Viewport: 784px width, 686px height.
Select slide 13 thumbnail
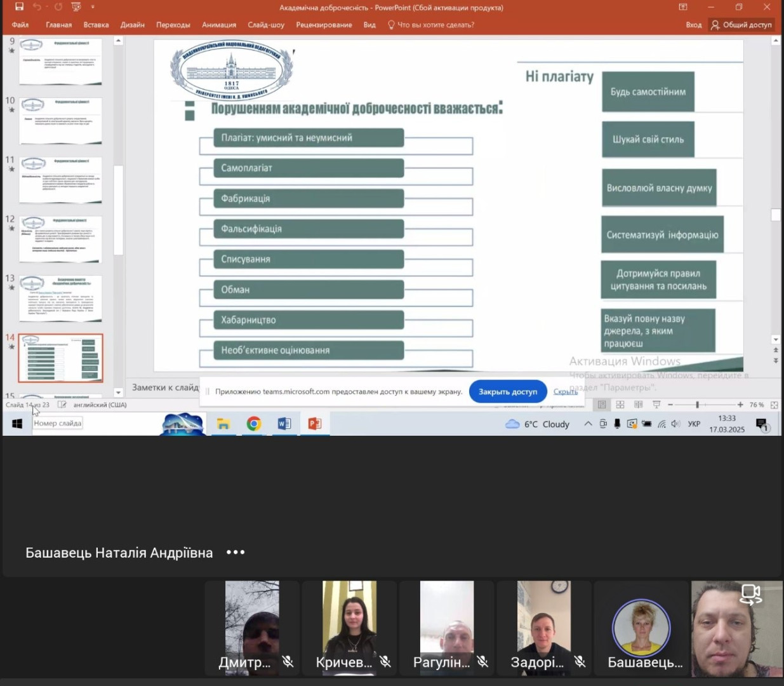[60, 299]
